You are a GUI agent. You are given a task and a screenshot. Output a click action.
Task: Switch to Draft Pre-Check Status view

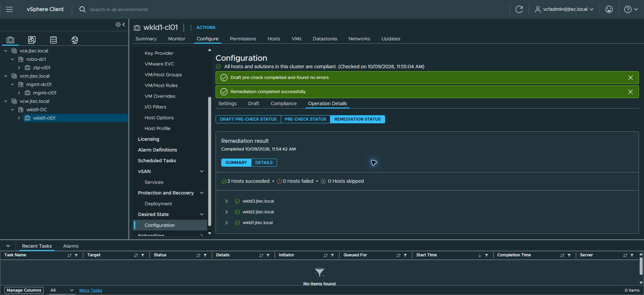coord(248,119)
